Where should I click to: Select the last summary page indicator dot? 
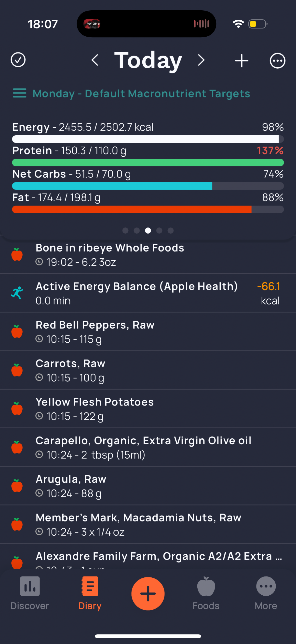click(171, 230)
